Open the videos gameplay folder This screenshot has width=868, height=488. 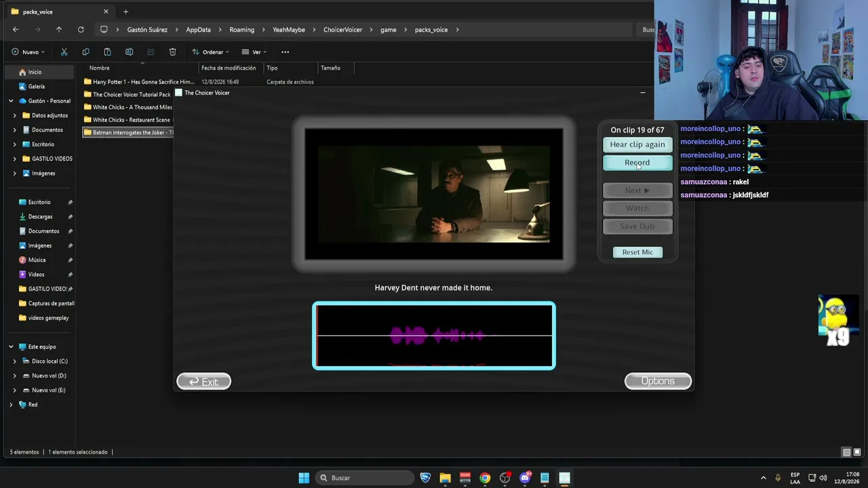(x=48, y=318)
